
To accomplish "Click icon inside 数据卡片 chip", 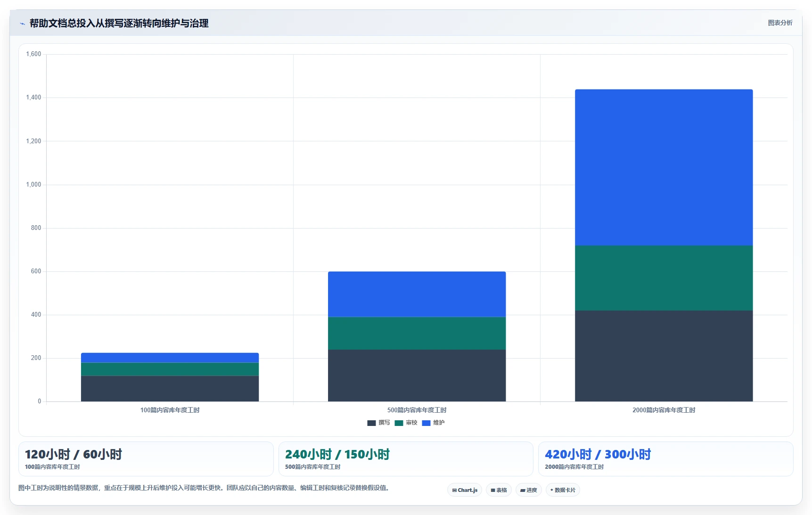I will pyautogui.click(x=552, y=490).
